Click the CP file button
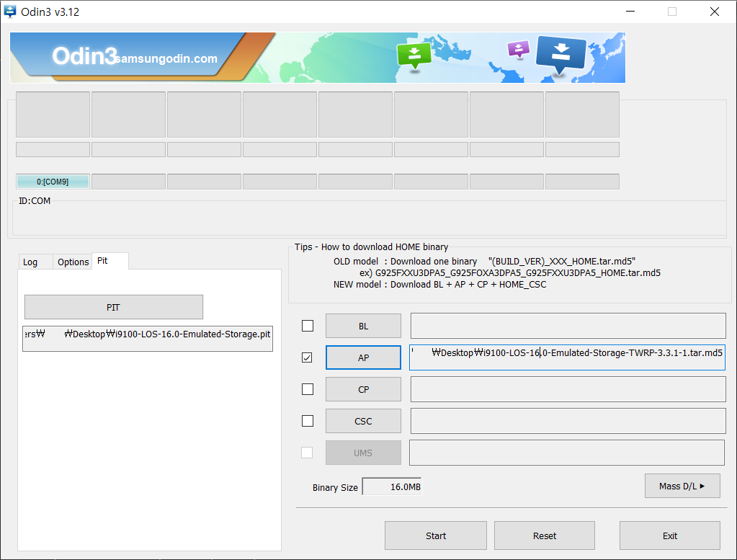The height and width of the screenshot is (560, 737). (x=363, y=389)
